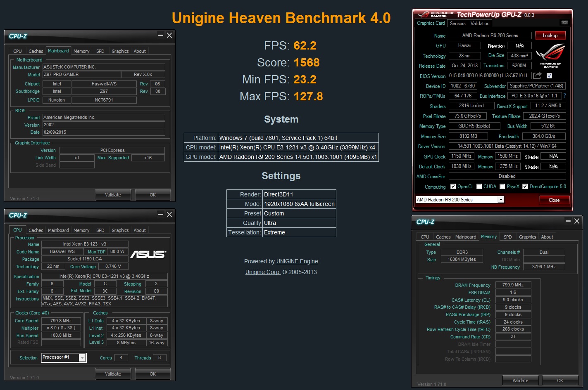The width and height of the screenshot is (588, 390).
Task: Click the DRAM Frequency 799.9 MHz value
Action: (x=513, y=285)
